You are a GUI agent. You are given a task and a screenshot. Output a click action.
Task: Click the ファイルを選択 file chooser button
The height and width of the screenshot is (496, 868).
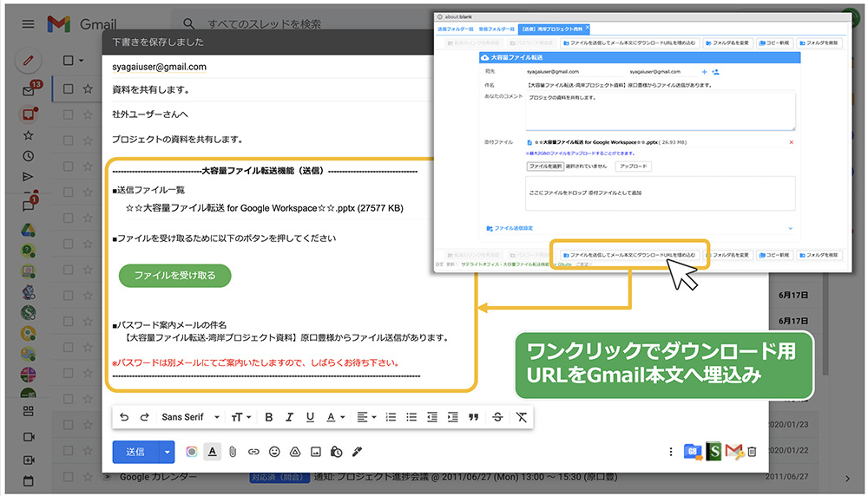(545, 166)
